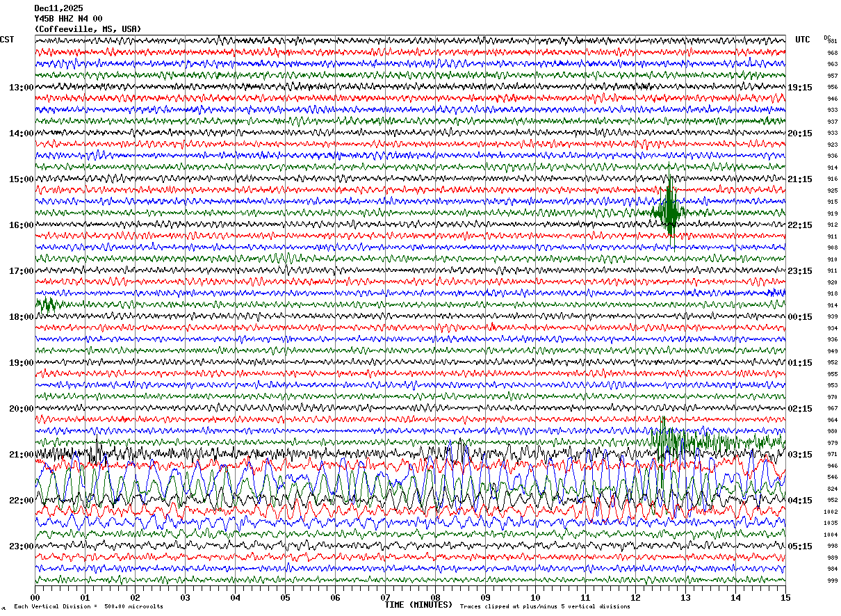
Task: Click the 23:15 UTC time label
Action: (x=800, y=271)
